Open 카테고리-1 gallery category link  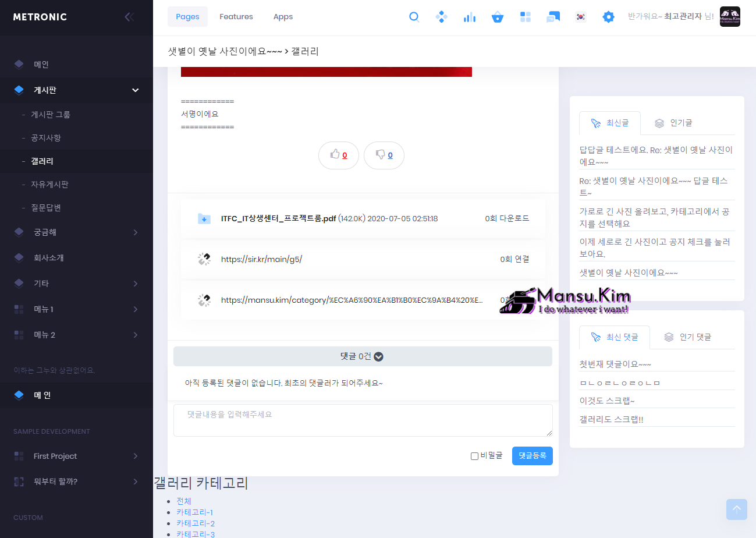click(195, 512)
